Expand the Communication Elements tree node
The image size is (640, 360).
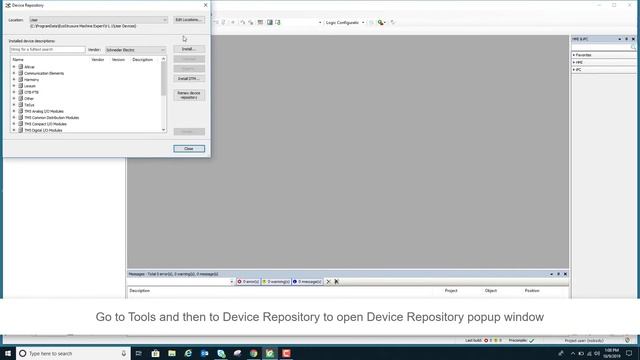pos(14,73)
